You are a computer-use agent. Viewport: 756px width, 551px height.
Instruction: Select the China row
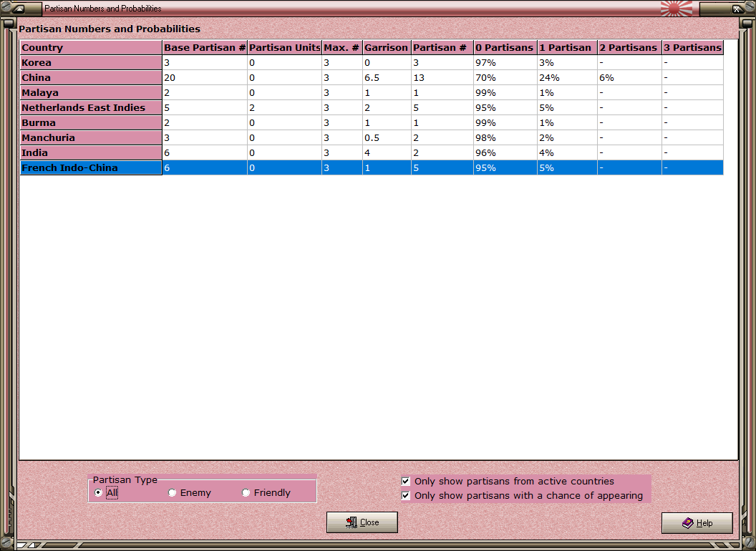372,77
